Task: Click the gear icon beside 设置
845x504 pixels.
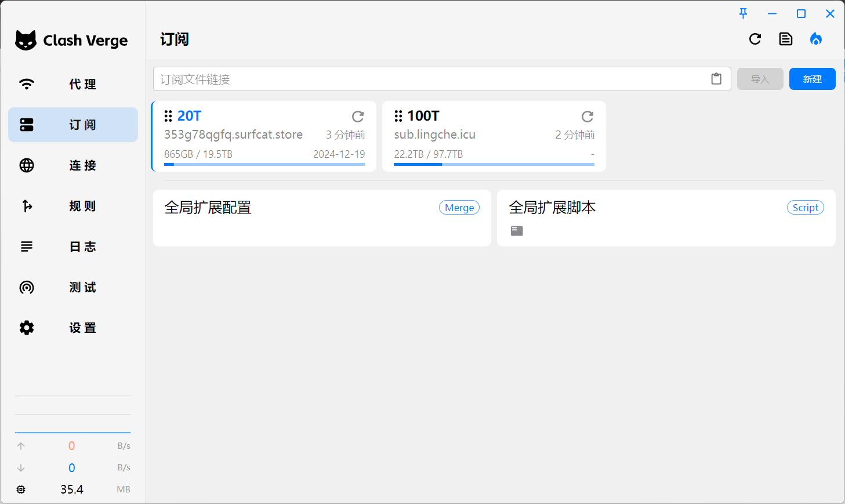Action: (x=27, y=328)
